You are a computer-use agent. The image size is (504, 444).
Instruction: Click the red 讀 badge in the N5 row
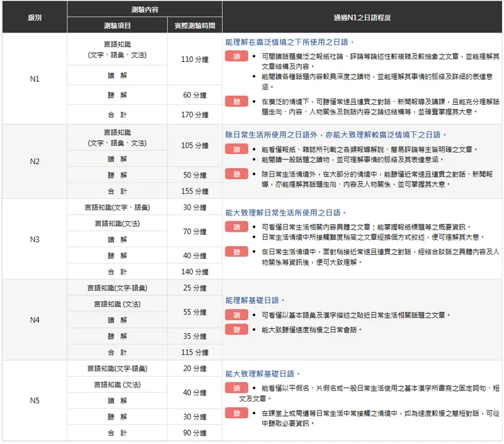[x=236, y=387]
